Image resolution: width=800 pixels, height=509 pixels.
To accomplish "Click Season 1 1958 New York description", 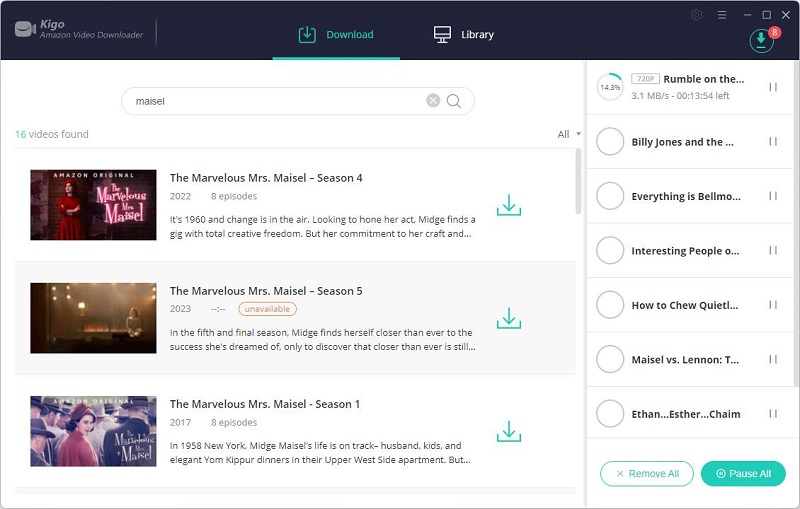I will (320, 453).
